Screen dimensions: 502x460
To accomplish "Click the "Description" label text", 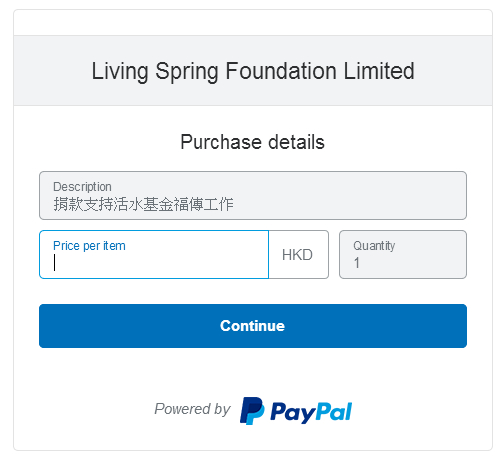I will pyautogui.click(x=82, y=187).
